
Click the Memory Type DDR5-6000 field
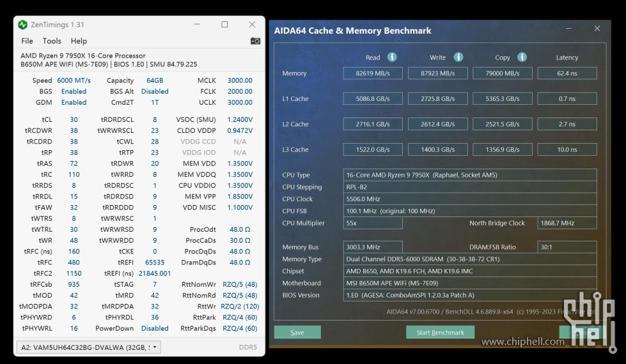click(470, 259)
